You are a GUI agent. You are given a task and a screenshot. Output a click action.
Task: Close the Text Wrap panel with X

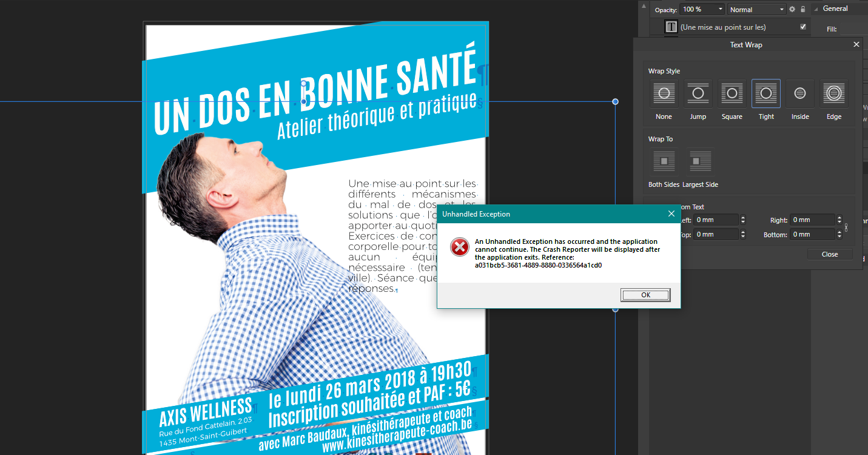pos(856,44)
